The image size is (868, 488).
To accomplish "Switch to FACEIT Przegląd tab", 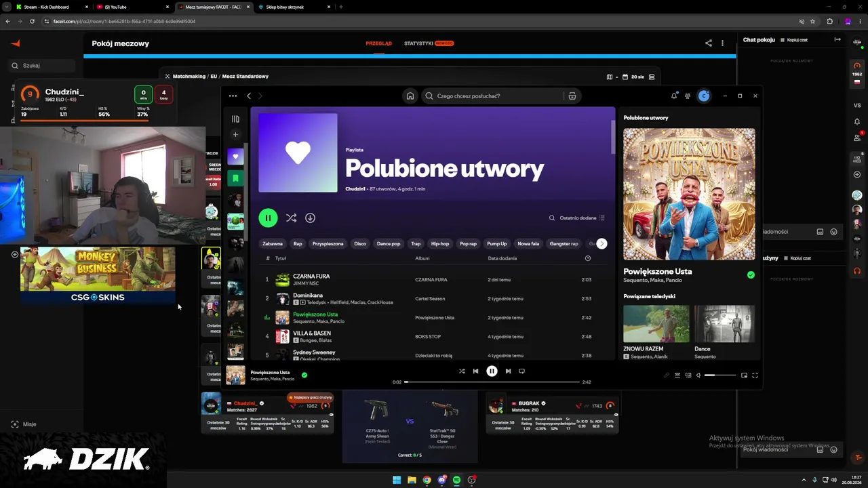I will pos(379,43).
